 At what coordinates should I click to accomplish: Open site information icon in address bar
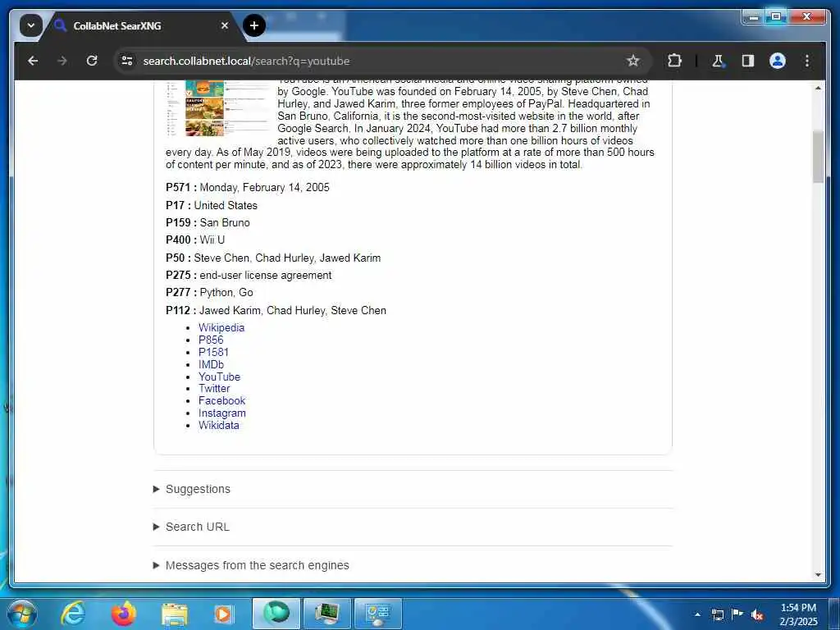coord(127,61)
